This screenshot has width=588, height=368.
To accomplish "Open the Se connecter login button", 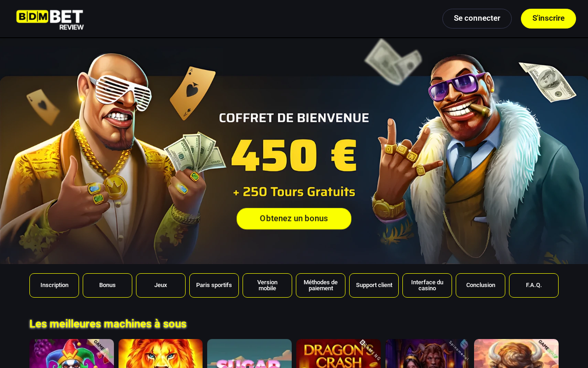I will 477,18.
